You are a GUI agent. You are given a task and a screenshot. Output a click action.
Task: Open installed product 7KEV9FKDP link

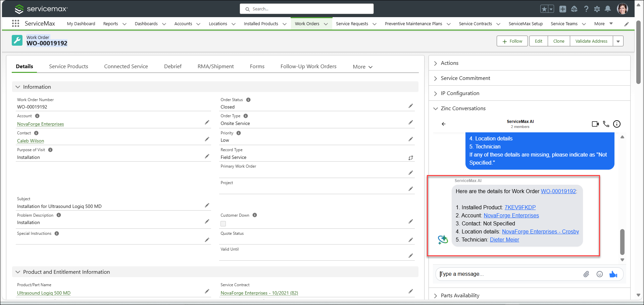tap(520, 208)
